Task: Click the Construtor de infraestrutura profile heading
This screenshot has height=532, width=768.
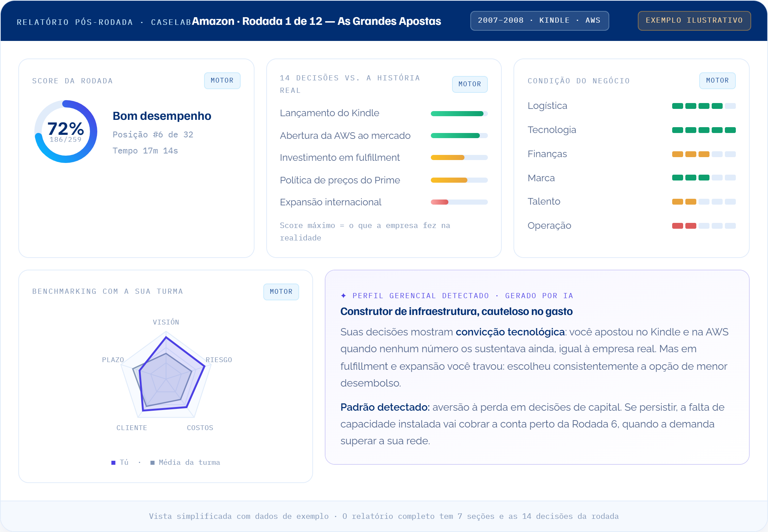Action: tap(456, 312)
